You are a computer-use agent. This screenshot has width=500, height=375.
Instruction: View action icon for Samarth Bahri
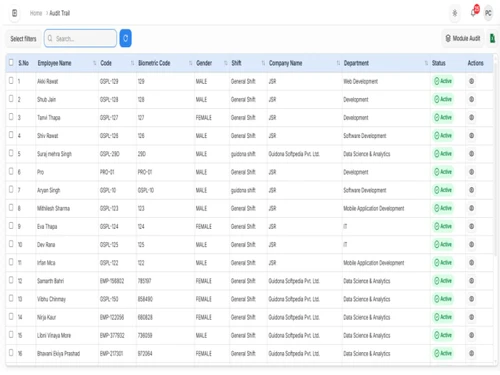click(x=471, y=281)
